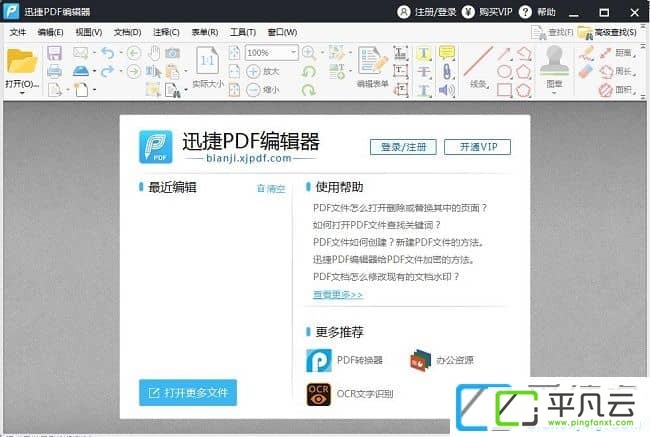Open the PDF转换器 recommendation
This screenshot has width=650, height=437.
pyautogui.click(x=344, y=360)
